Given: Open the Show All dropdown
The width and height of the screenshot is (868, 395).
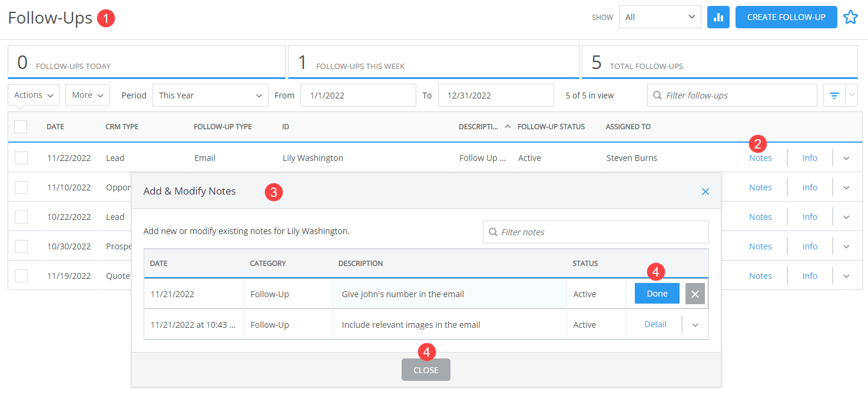Looking at the screenshot, I should click(x=660, y=17).
